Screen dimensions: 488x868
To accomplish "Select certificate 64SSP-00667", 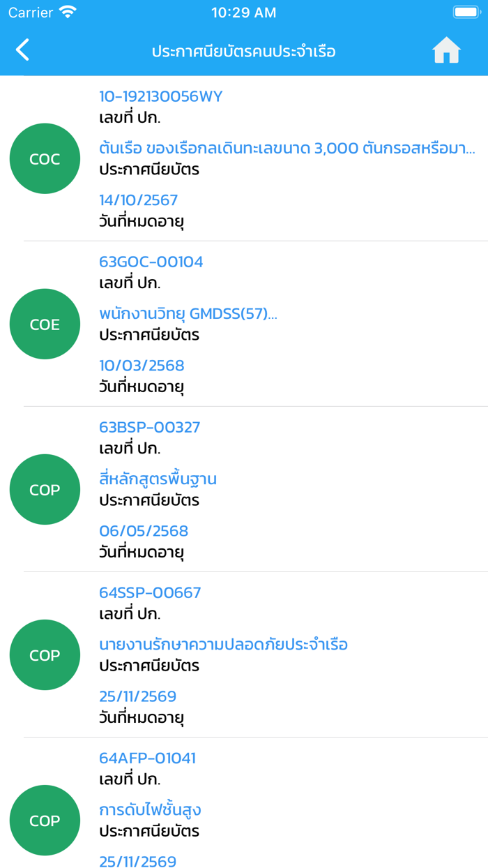I will [x=150, y=592].
